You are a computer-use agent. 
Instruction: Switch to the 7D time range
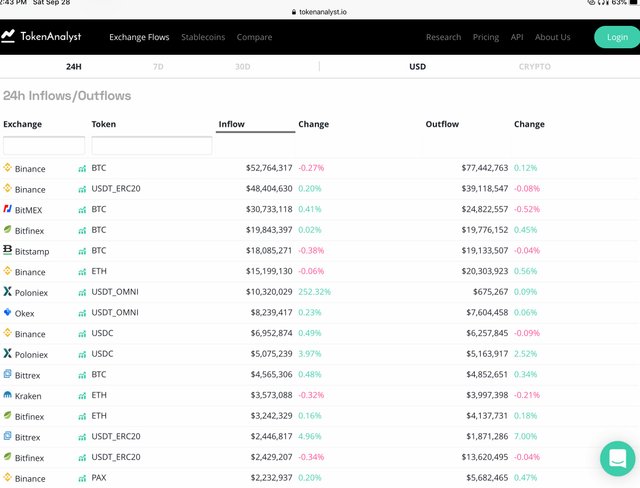coord(158,67)
